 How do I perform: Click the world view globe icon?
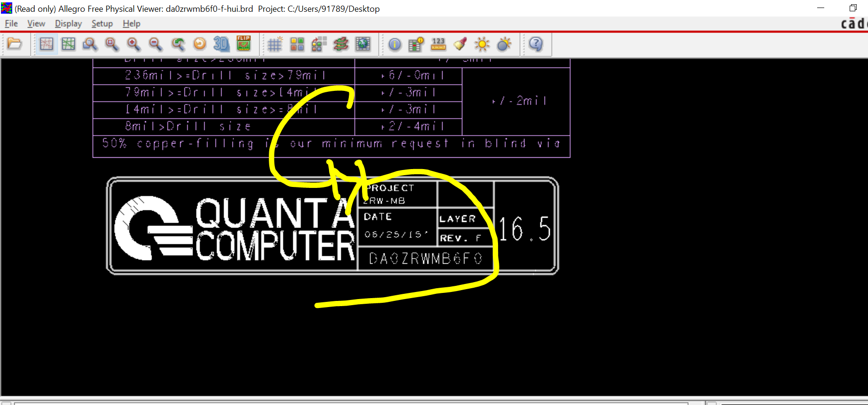363,44
